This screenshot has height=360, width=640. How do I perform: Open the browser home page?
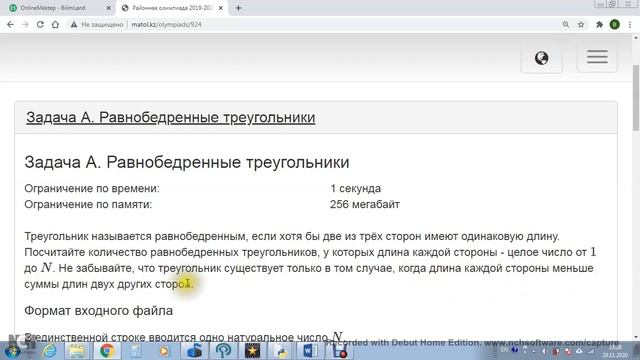tap(55, 24)
